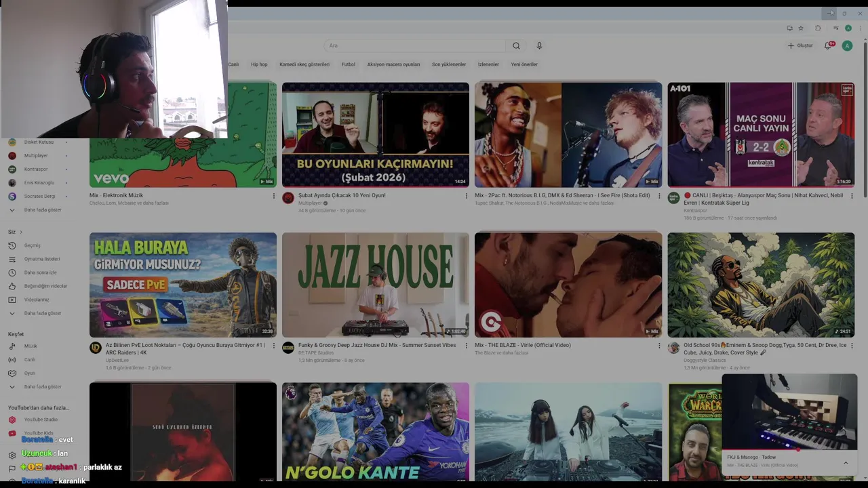This screenshot has height=488, width=868.
Task: Open Geçmiş history in sidebar
Action: (x=34, y=245)
